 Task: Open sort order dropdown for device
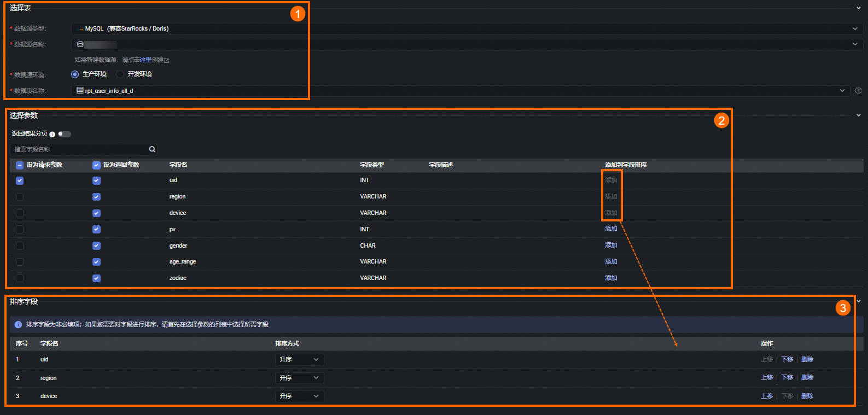[x=300, y=396]
